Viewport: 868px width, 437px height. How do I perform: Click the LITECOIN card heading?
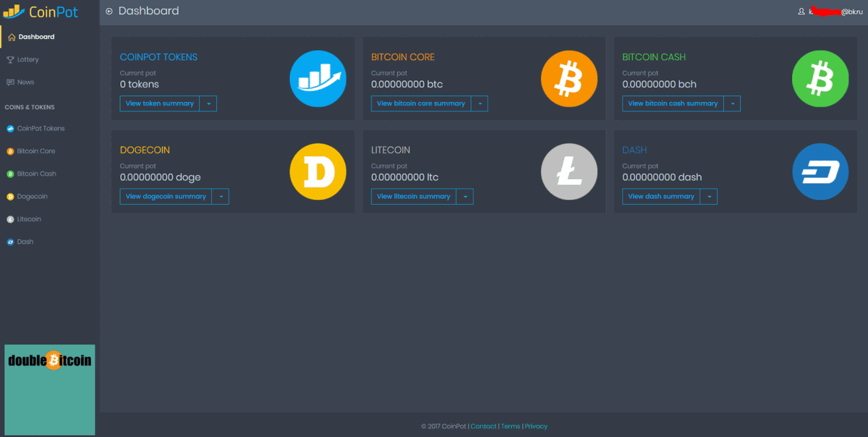[x=391, y=150]
